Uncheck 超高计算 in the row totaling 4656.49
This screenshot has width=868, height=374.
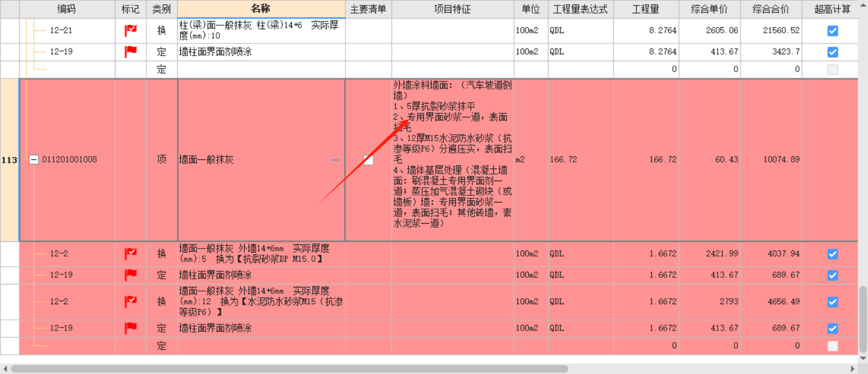tap(833, 302)
